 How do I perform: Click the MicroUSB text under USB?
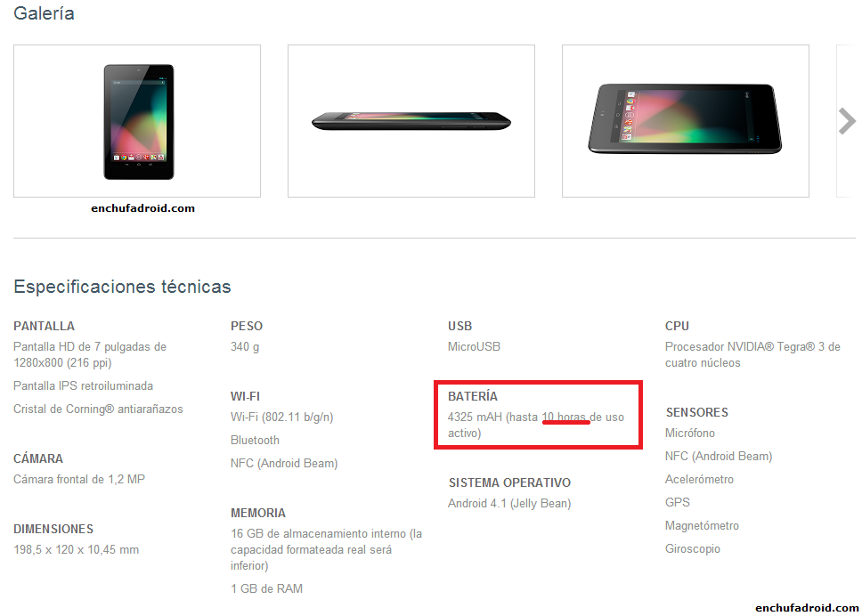point(475,346)
